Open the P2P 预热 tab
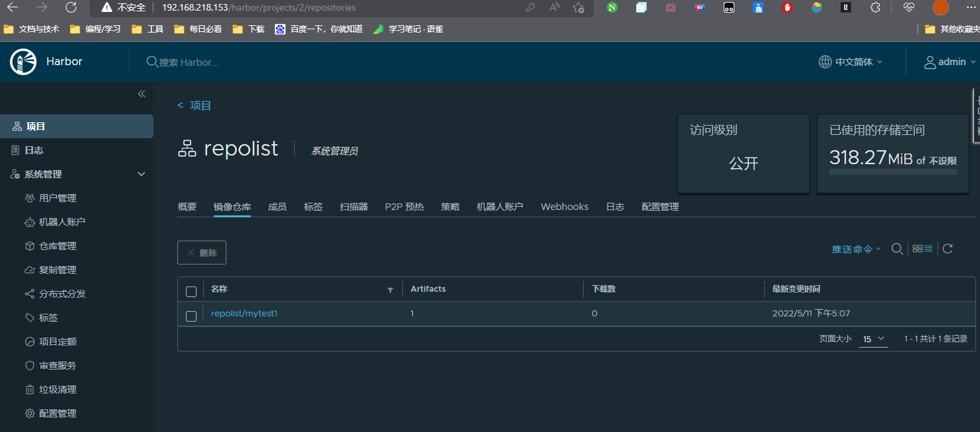Image resolution: width=980 pixels, height=432 pixels. point(404,207)
